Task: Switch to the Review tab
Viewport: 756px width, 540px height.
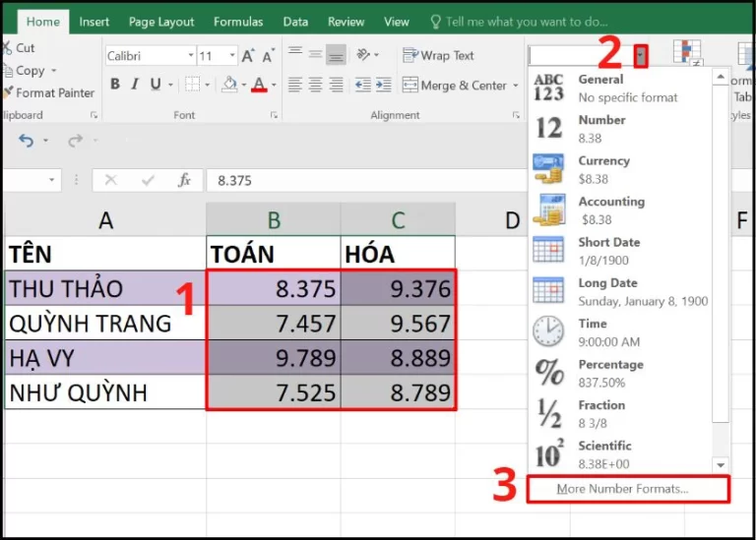Action: point(346,22)
